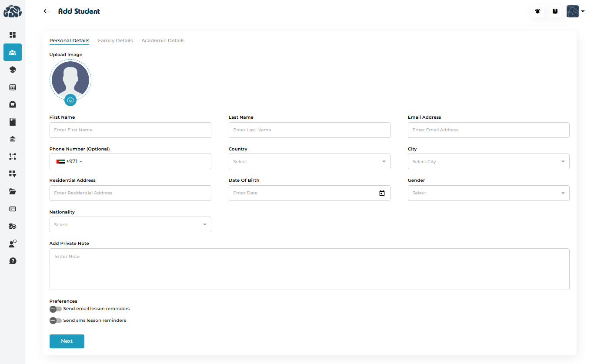Open the folder icon in sidebar

click(x=13, y=191)
